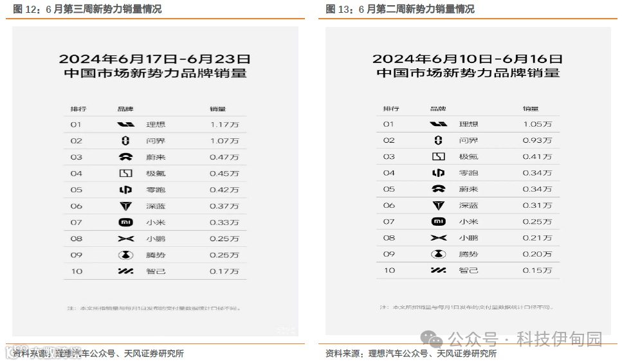Click the sales value '0.93万'

point(538,140)
